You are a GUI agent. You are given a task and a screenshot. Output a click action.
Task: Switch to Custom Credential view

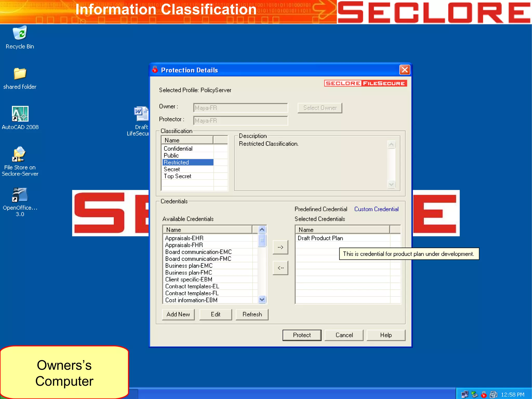(376, 209)
